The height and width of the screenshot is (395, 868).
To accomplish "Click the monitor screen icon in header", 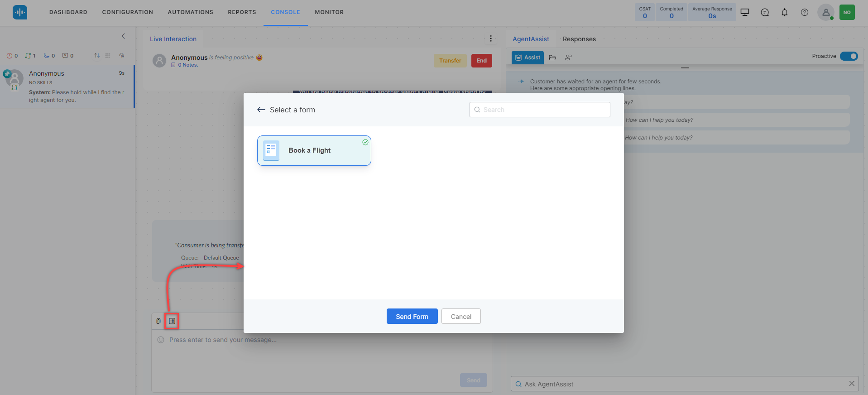I will (745, 13).
